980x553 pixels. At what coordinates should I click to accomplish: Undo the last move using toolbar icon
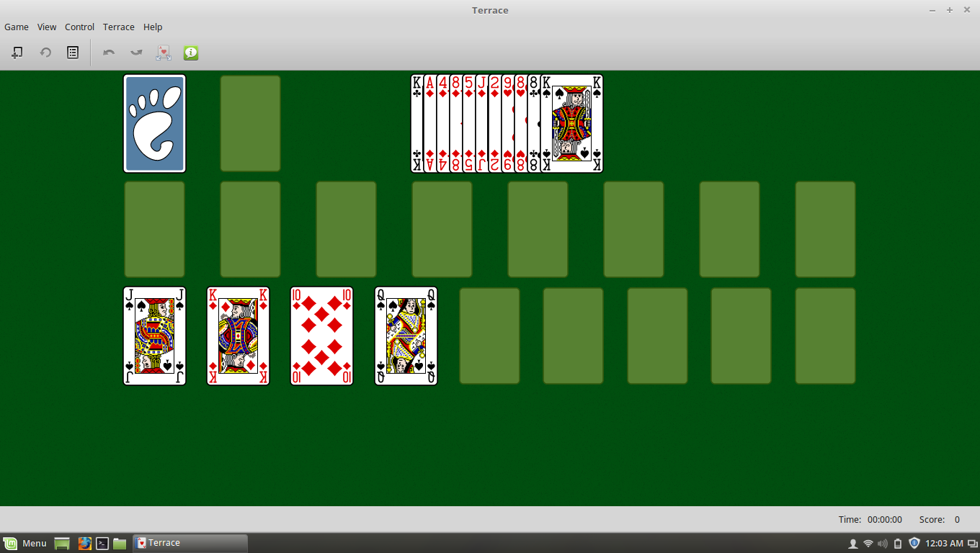pos(108,52)
